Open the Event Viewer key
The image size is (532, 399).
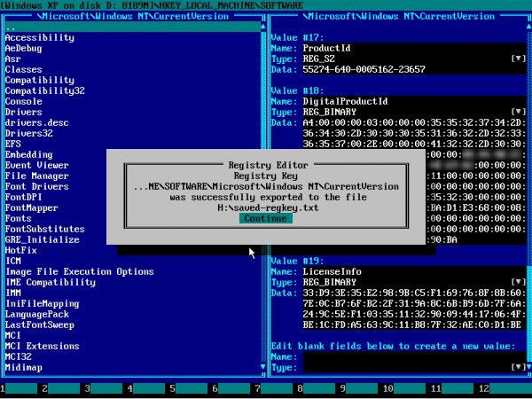pos(37,165)
